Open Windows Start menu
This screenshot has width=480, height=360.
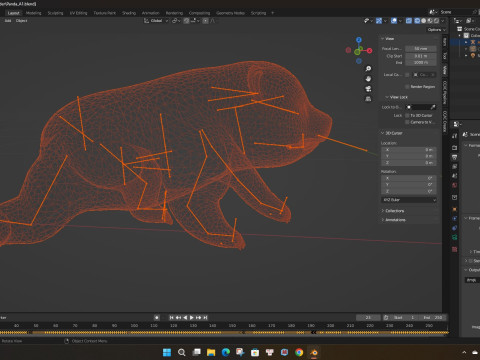coord(167,352)
